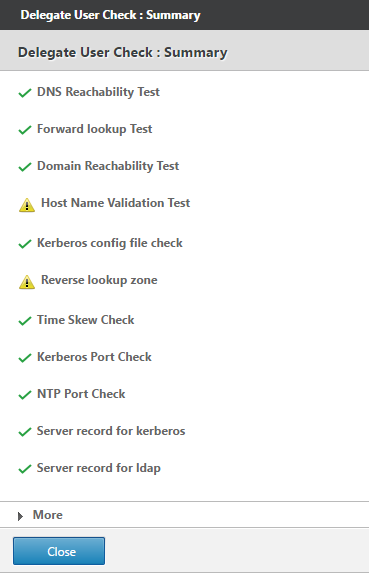This screenshot has width=369, height=588.
Task: Select the Reverse lookup zone entry
Action: pos(99,280)
